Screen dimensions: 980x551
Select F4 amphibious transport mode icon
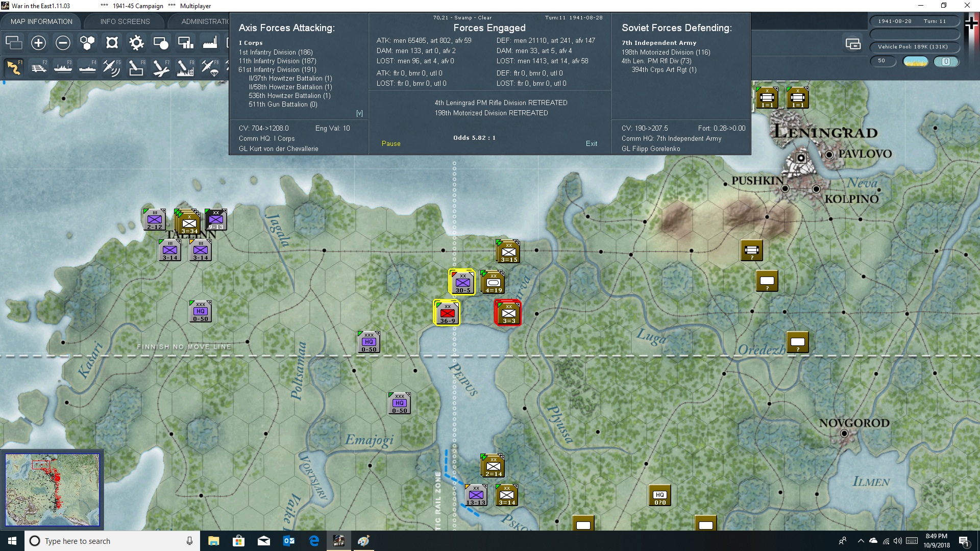tap(87, 68)
